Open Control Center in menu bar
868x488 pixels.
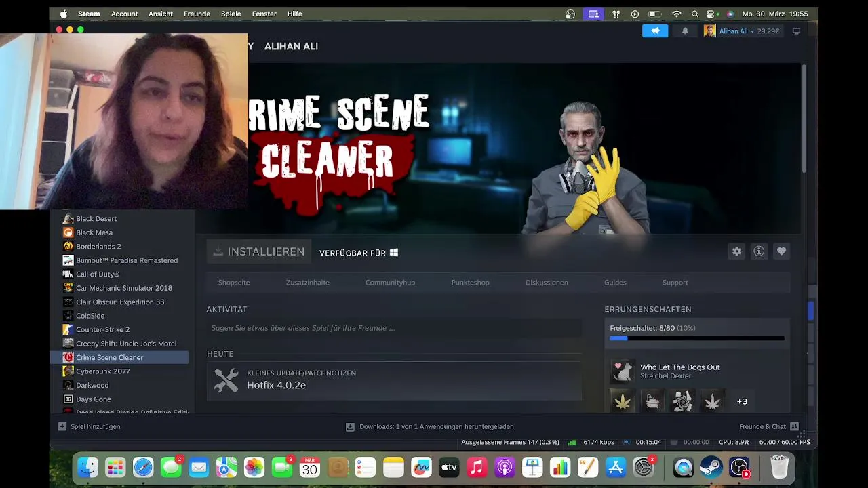711,14
